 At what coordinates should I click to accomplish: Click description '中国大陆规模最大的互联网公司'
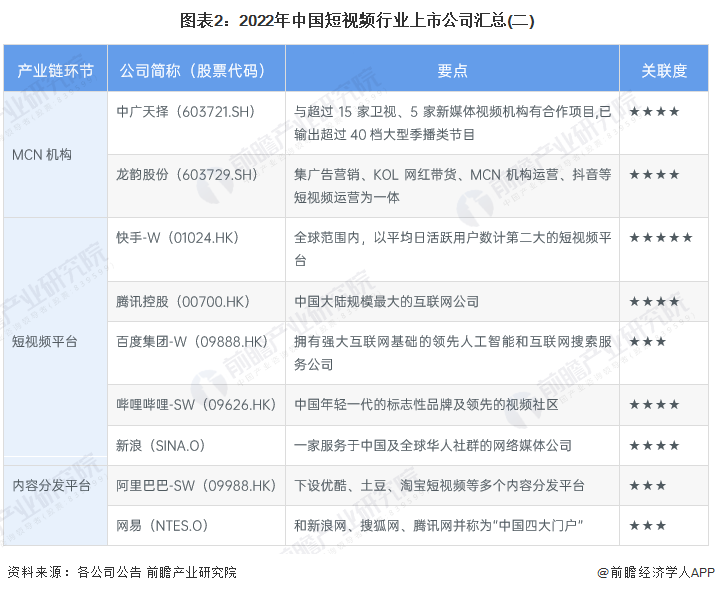tap(387, 302)
